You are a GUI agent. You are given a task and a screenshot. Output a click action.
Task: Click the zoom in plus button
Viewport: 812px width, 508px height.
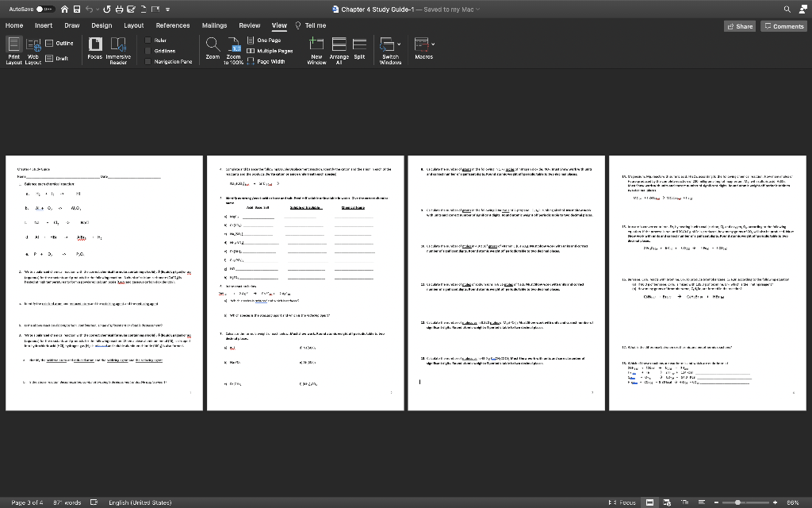776,502
